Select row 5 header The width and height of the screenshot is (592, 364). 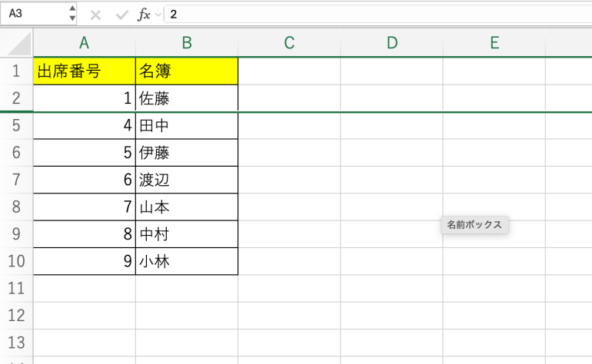coord(16,126)
